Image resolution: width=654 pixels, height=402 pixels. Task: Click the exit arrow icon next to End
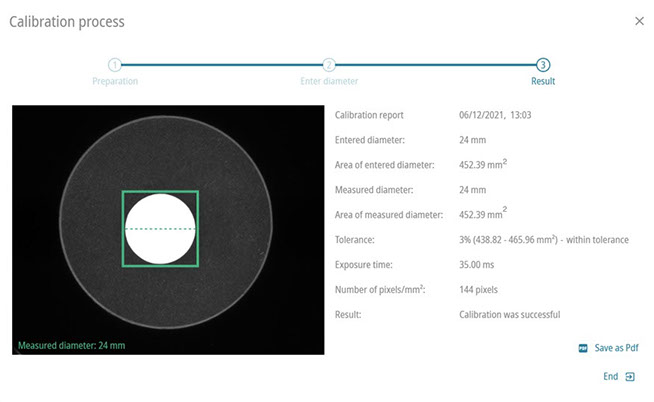(630, 377)
